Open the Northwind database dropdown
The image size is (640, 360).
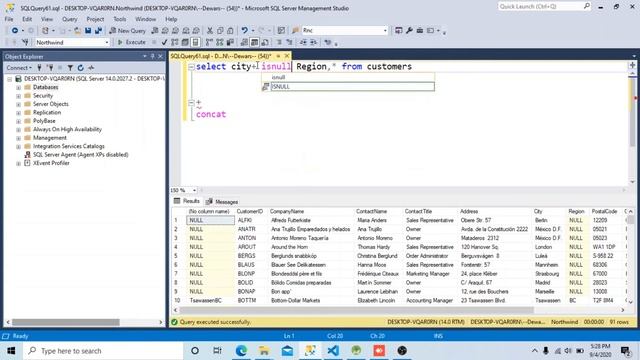pos(107,42)
